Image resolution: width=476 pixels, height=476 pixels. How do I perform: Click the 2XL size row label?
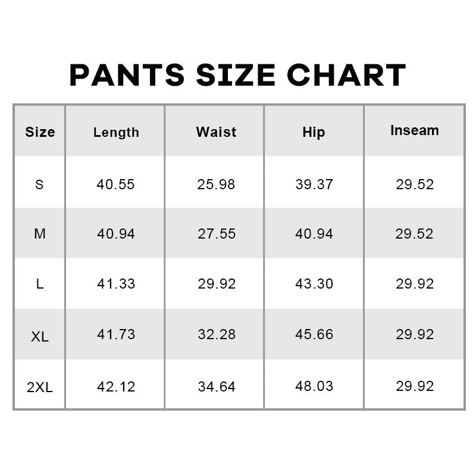tap(40, 387)
